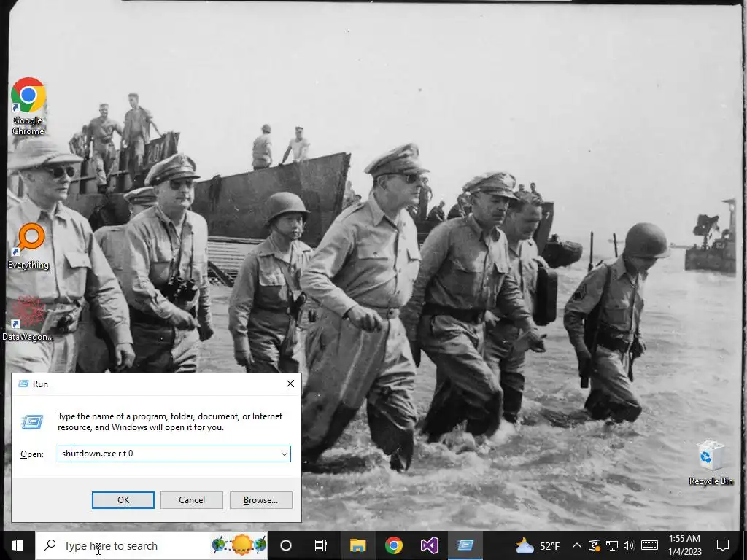
Task: Open the Google Chrome desktop shortcut
Action: point(28,106)
